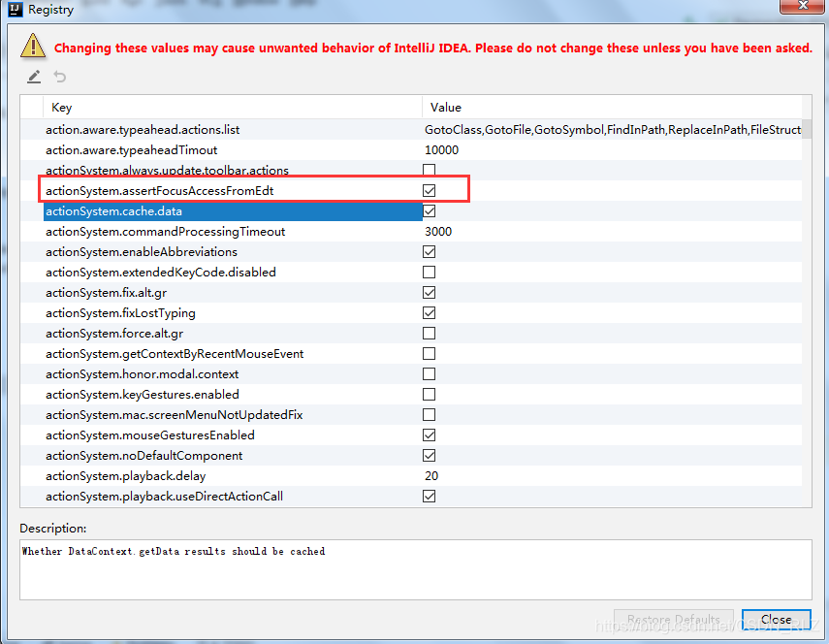Image resolution: width=829 pixels, height=644 pixels.
Task: Enable actionSystem.keyGestures.enabled
Action: [429, 394]
